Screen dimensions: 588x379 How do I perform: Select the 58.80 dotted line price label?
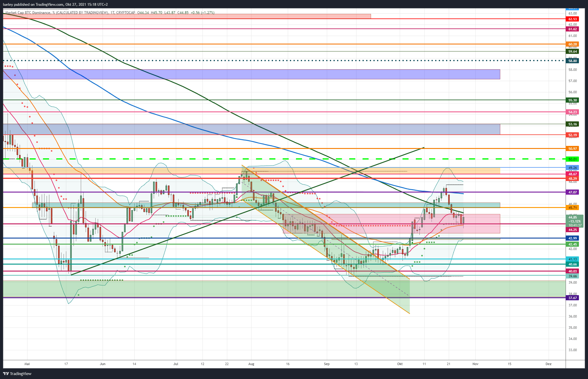[x=572, y=61]
